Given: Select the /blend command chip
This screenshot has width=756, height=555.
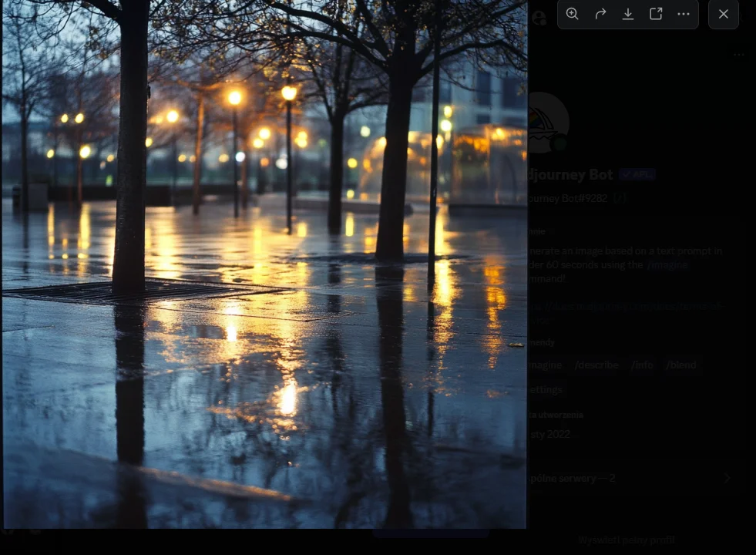Looking at the screenshot, I should (x=681, y=365).
